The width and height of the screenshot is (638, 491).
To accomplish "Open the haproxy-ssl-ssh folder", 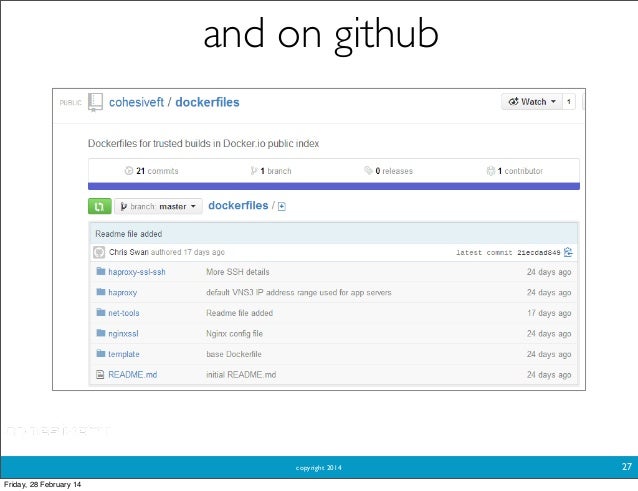I will (137, 272).
